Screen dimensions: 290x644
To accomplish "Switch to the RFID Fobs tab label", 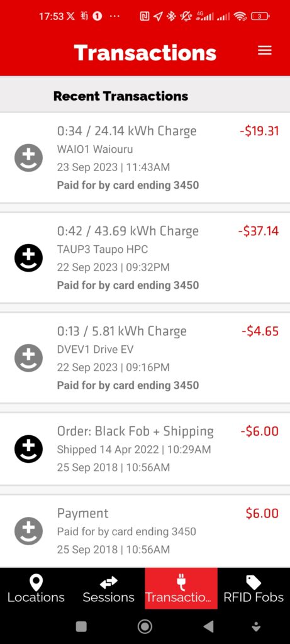I will [x=254, y=597].
